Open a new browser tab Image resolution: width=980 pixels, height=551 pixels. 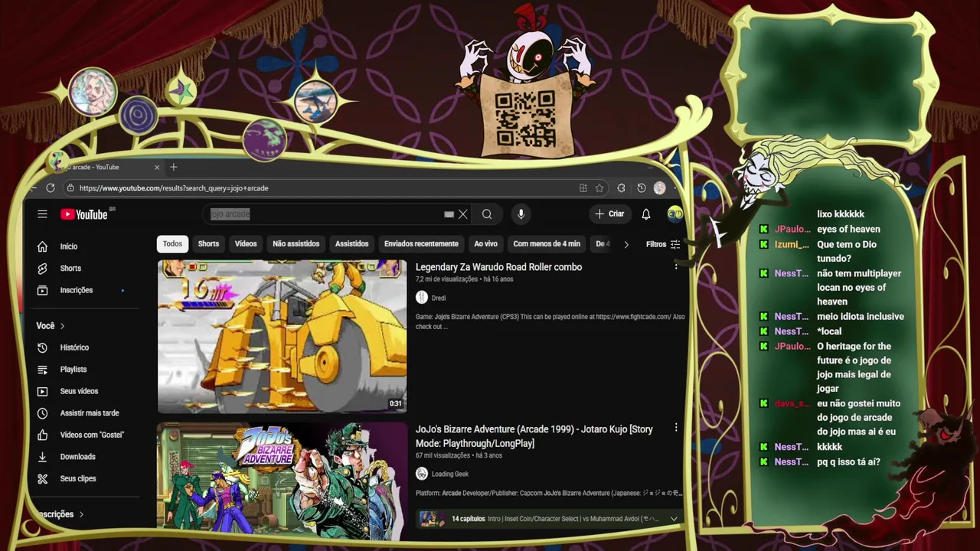coord(174,167)
